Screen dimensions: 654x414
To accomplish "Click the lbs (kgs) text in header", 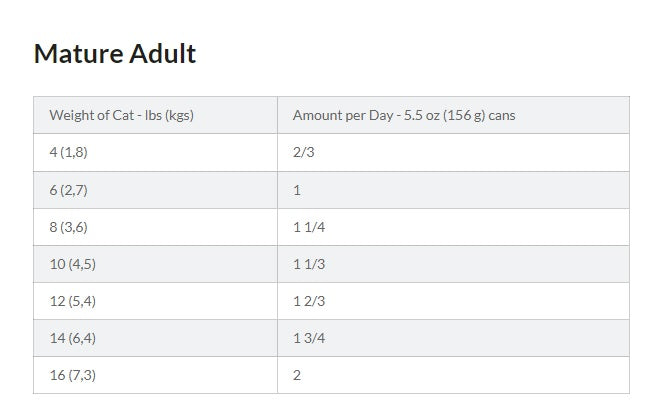I will pyautogui.click(x=169, y=115).
